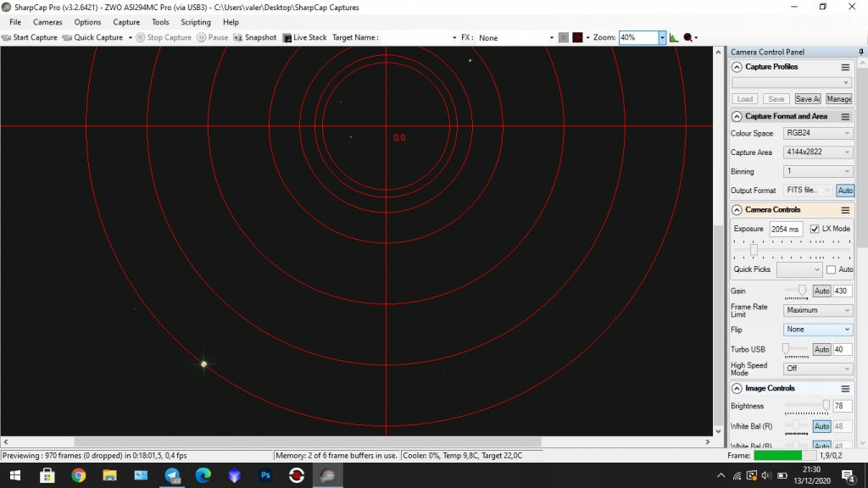This screenshot has width=868, height=488.
Task: Enable the Auto exposure checkbox
Action: click(831, 269)
